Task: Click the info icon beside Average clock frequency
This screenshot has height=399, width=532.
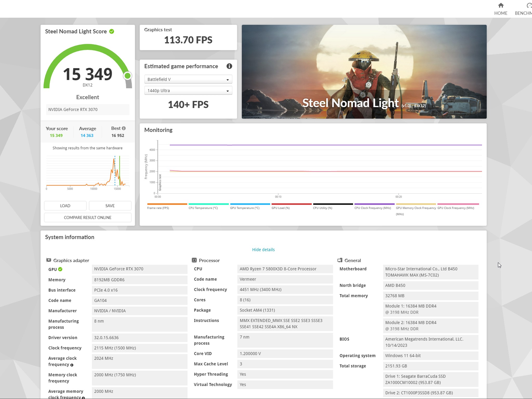Action: pos(72,365)
